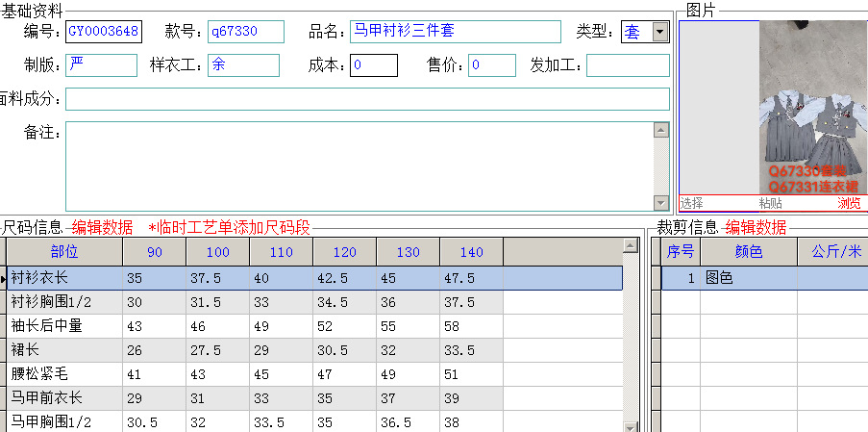Click inside the 备注 text area
The height and width of the screenshot is (432, 868).
click(x=360, y=166)
